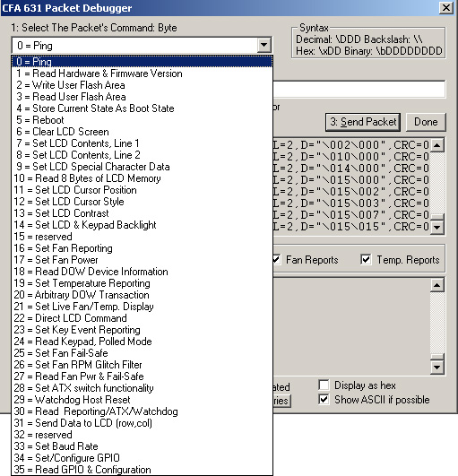Select log row D="\002\000"
Image resolution: width=458 pixels, height=476 pixels.
click(351, 145)
